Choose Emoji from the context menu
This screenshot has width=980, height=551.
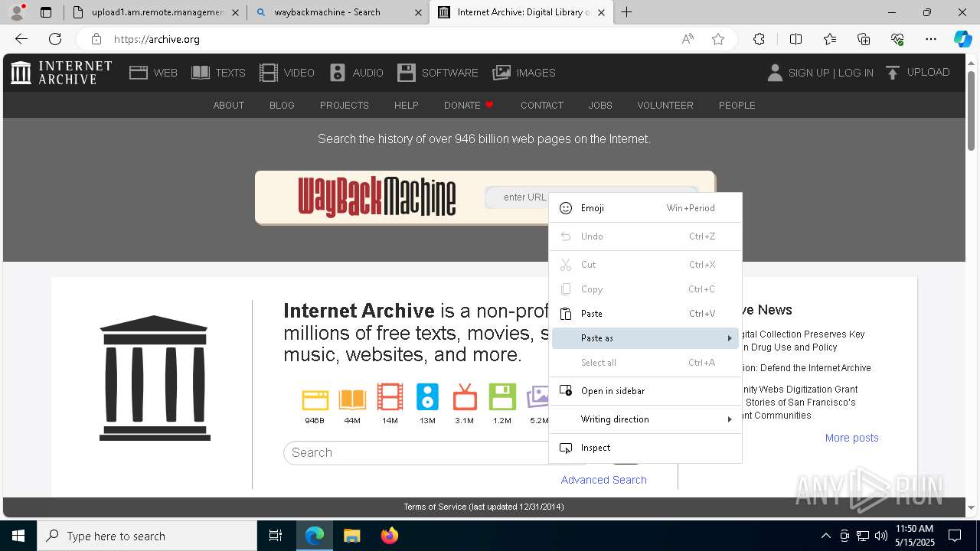coord(645,208)
